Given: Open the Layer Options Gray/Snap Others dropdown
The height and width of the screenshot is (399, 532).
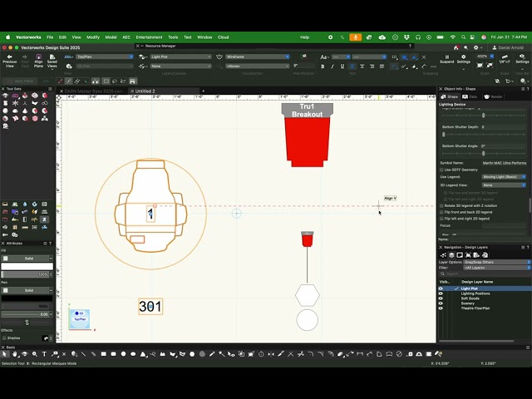Looking at the screenshot, I should (x=497, y=263).
